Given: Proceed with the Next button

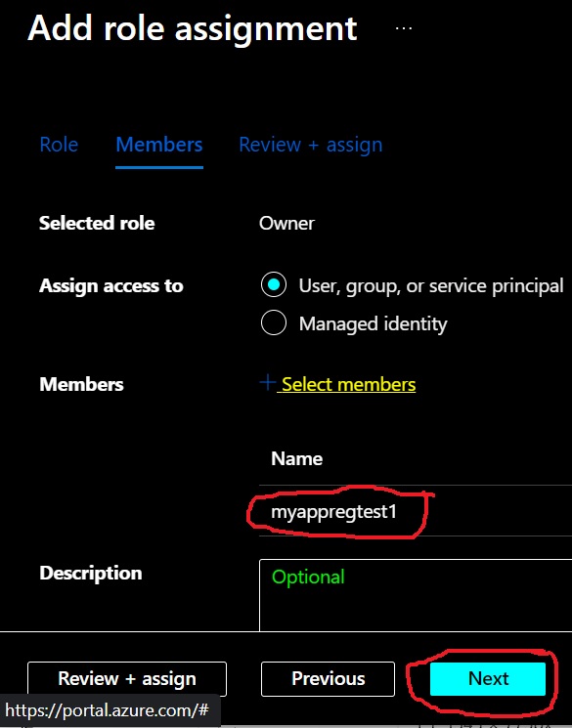Looking at the screenshot, I should [488, 679].
